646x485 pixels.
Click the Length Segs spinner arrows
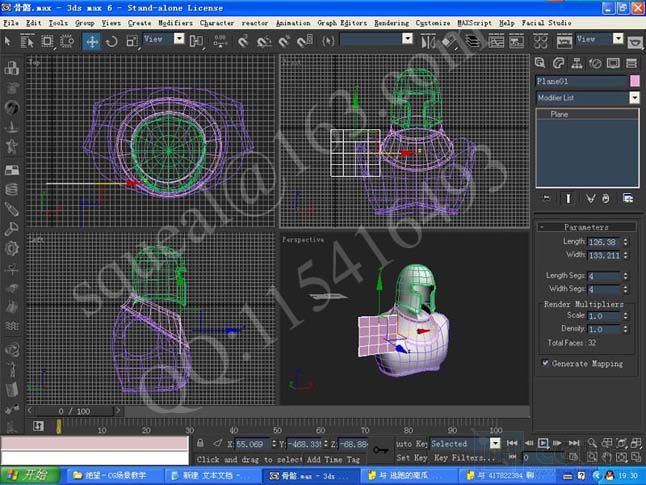(625, 276)
